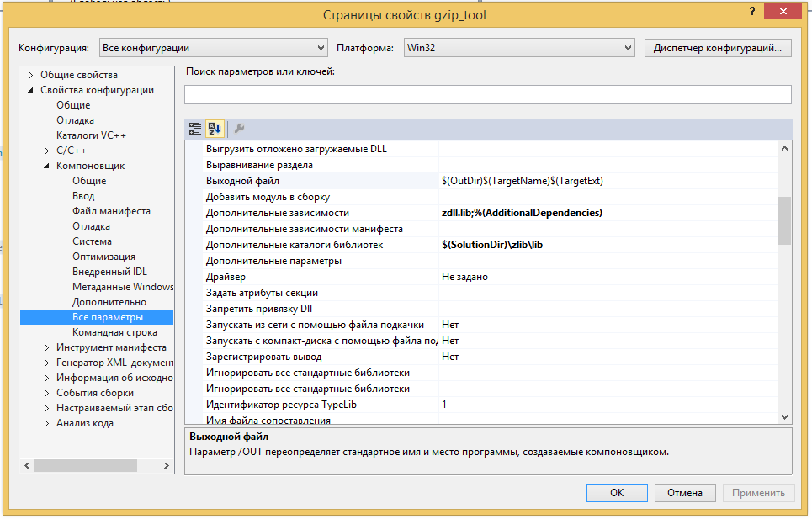Select Метаданные Windows linker page

123,287
